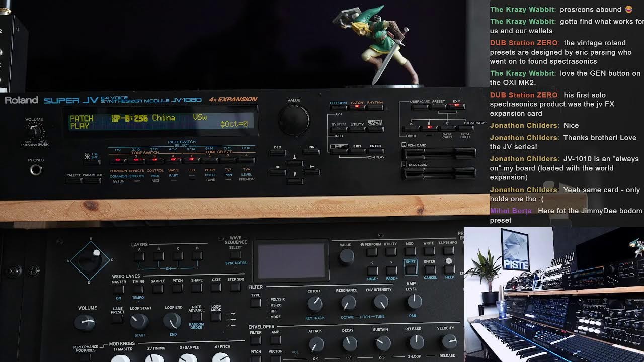Toggle wavestate Layer C button
Viewport: 644px width, 362px height.
coord(178,256)
